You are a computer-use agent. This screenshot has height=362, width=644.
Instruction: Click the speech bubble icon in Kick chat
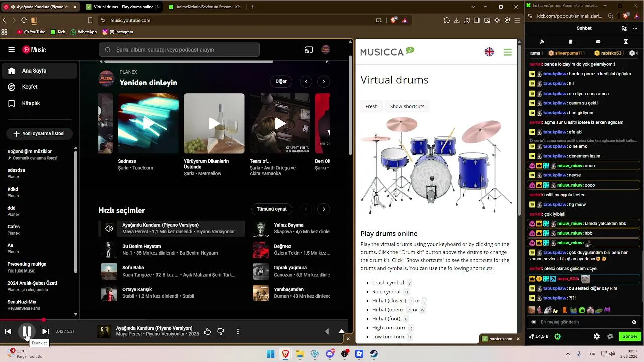pyautogui.click(x=598, y=42)
